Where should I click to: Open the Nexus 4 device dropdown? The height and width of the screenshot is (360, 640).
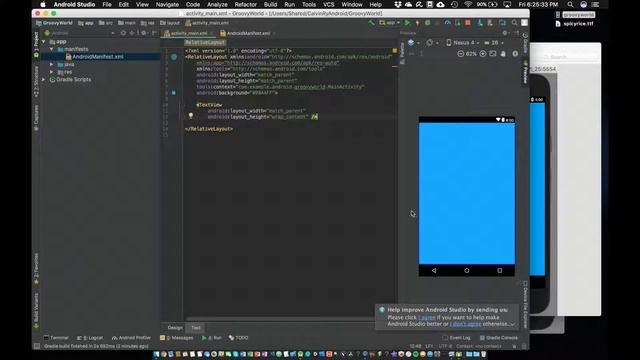(x=462, y=42)
